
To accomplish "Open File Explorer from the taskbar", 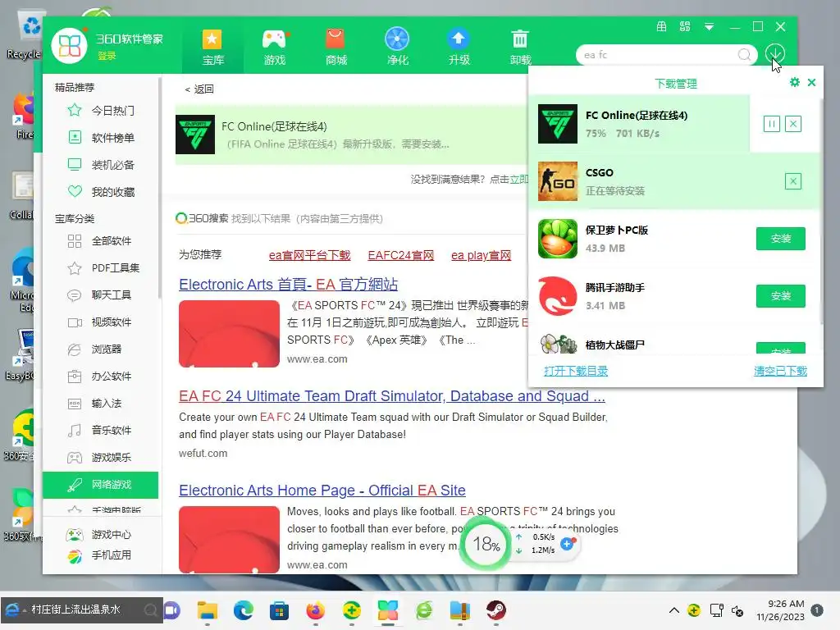I will [x=208, y=610].
